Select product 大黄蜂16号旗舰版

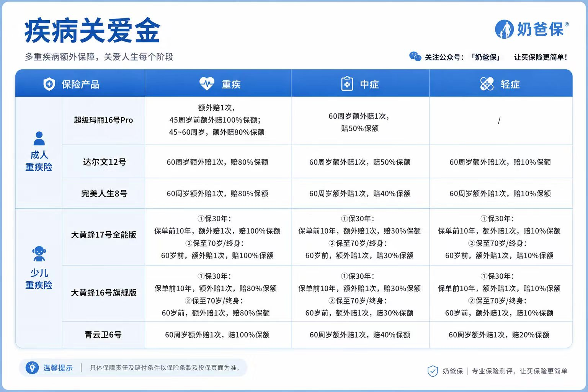pyautogui.click(x=104, y=292)
